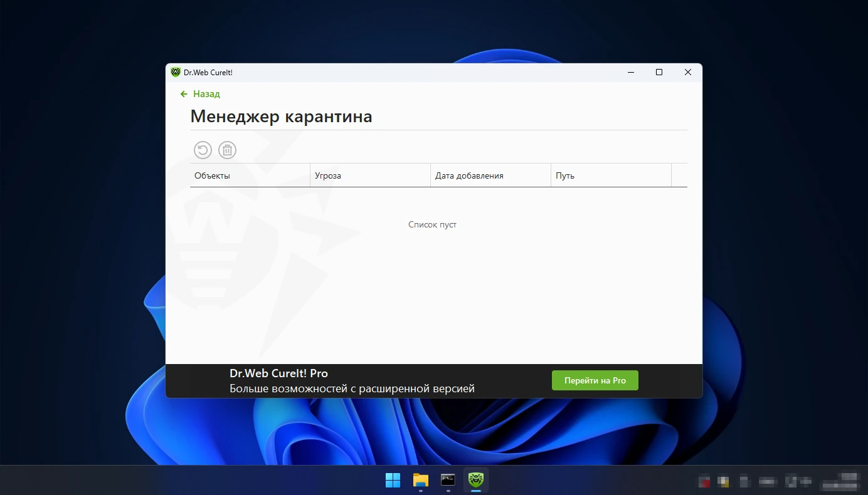Click the Dr.Web CureIt! Pro banner title
Viewport: 868px width, 495px height.
point(278,373)
